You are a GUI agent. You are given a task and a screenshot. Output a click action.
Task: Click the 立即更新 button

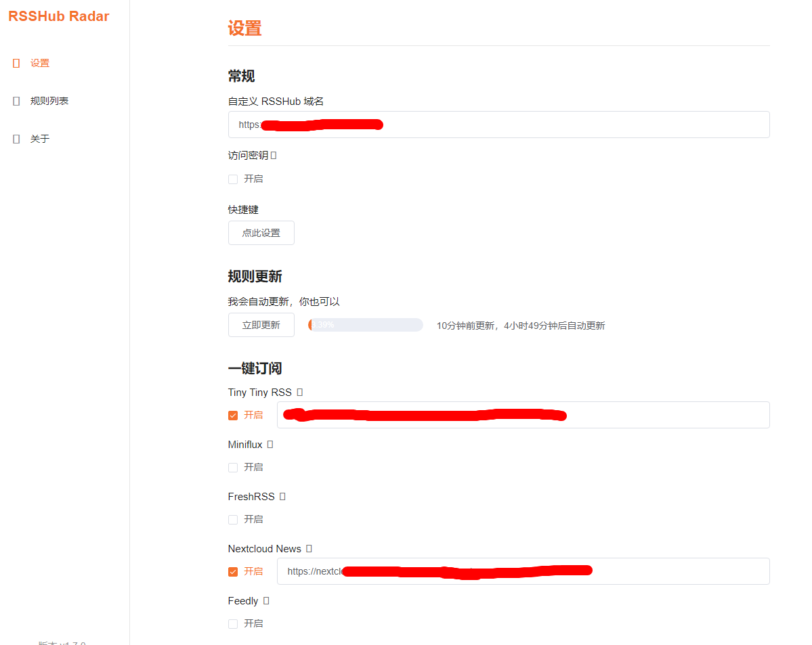coord(261,325)
